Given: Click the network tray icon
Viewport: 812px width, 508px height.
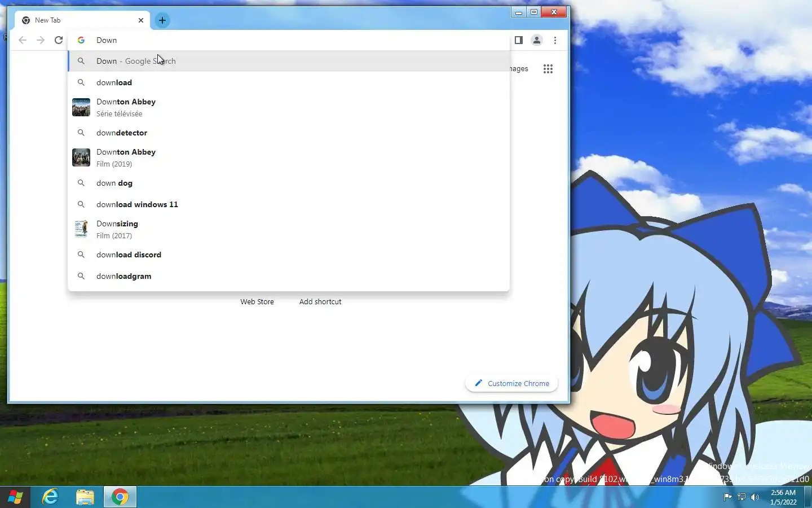Looking at the screenshot, I should [x=742, y=497].
